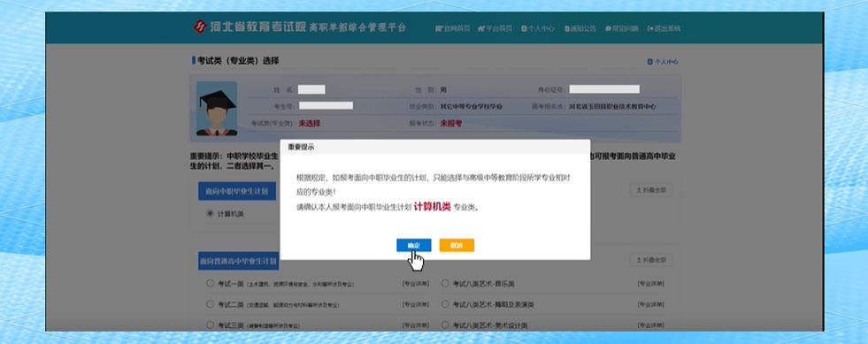Open 专业详单 for 考试八类艺术-美术设计类
Image resolution: width=868 pixels, height=344 pixels.
pos(650,325)
